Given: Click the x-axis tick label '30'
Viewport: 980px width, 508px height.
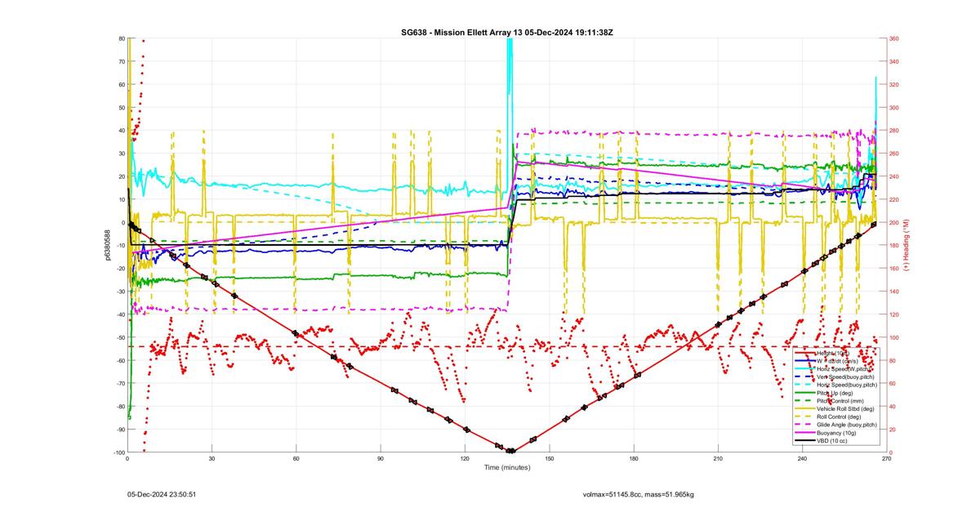Looking at the screenshot, I should click(212, 459).
